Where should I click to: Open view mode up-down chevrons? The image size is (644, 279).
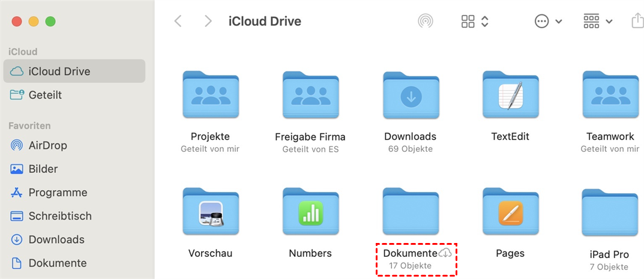(484, 22)
